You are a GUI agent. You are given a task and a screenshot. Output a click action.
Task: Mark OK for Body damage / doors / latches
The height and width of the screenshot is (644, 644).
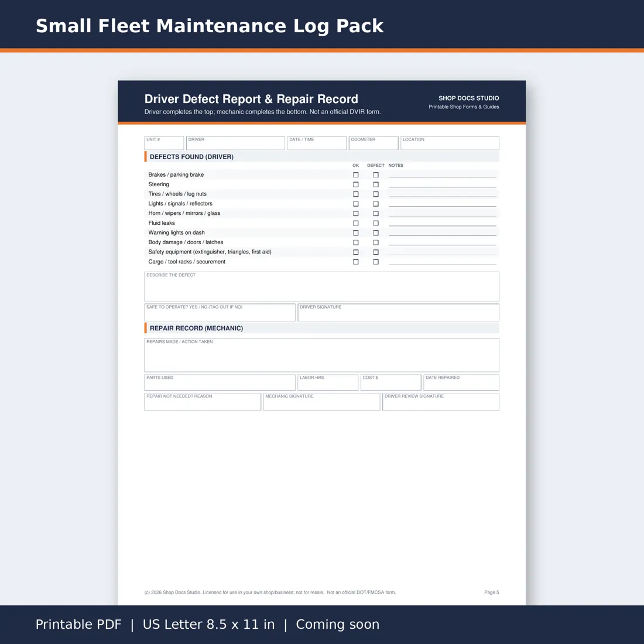pos(356,243)
